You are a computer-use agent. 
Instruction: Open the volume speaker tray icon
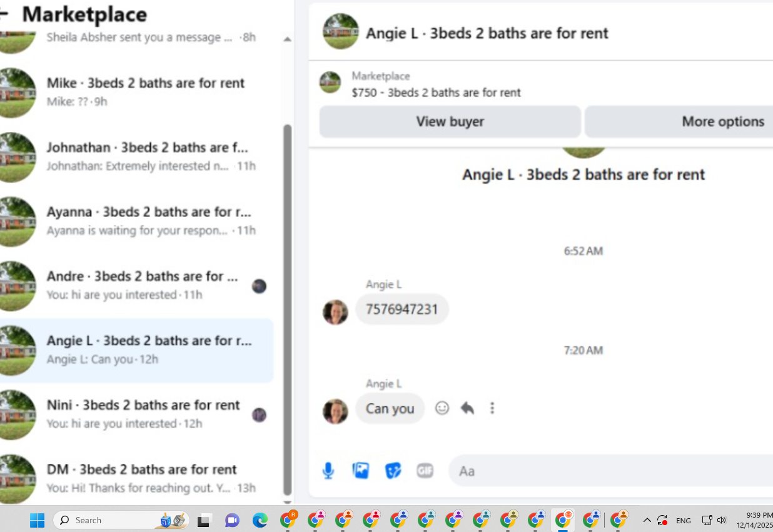coord(722,520)
